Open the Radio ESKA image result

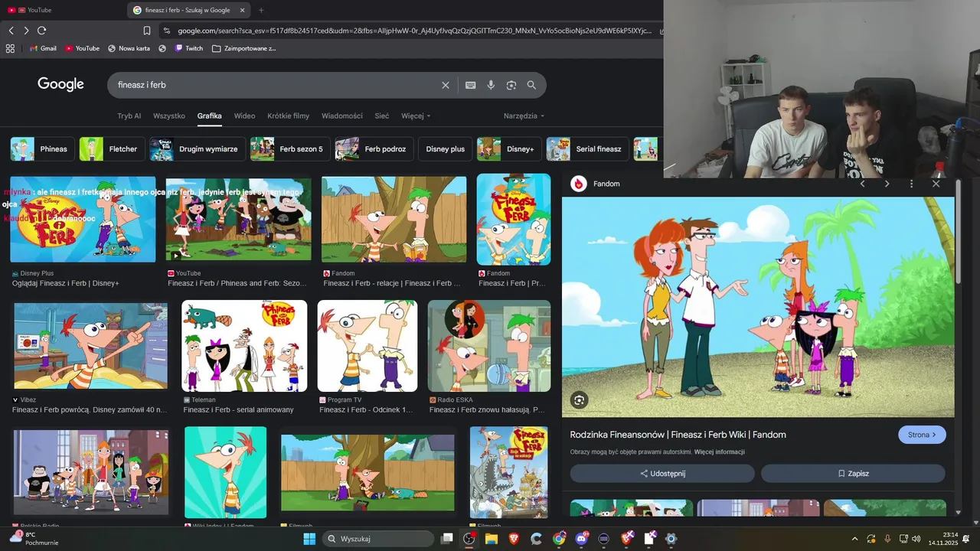[x=489, y=346]
